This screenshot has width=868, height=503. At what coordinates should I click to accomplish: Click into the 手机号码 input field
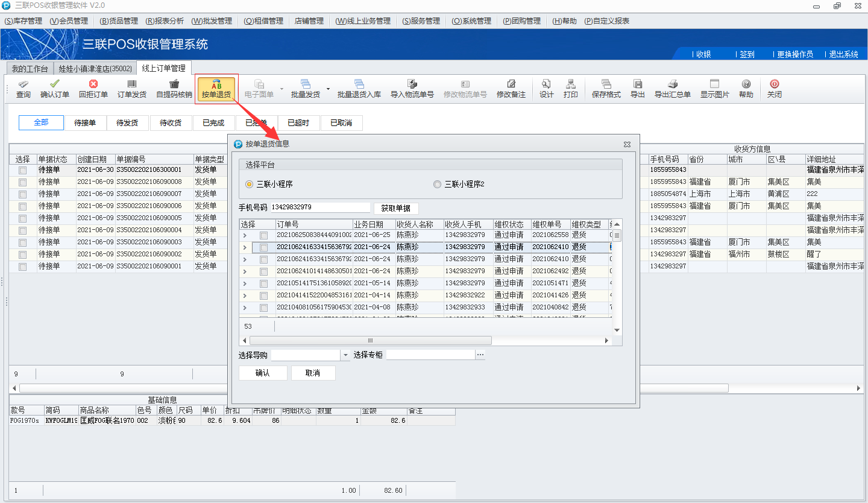tap(320, 207)
